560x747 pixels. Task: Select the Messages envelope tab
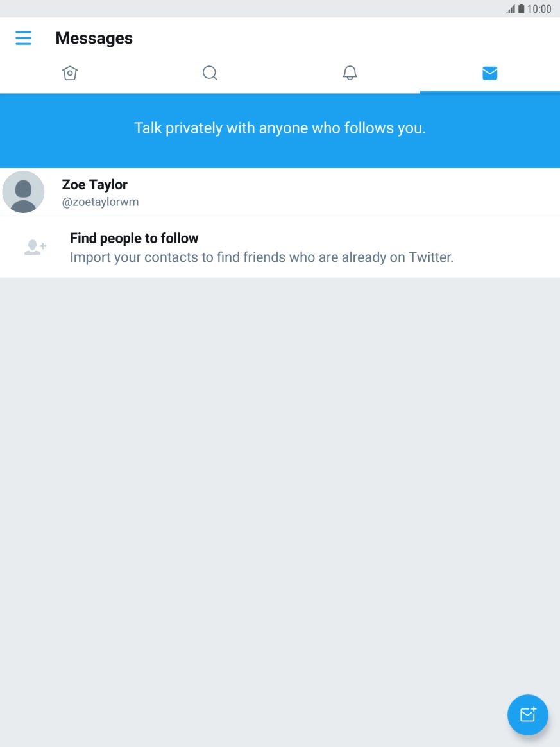coord(489,73)
